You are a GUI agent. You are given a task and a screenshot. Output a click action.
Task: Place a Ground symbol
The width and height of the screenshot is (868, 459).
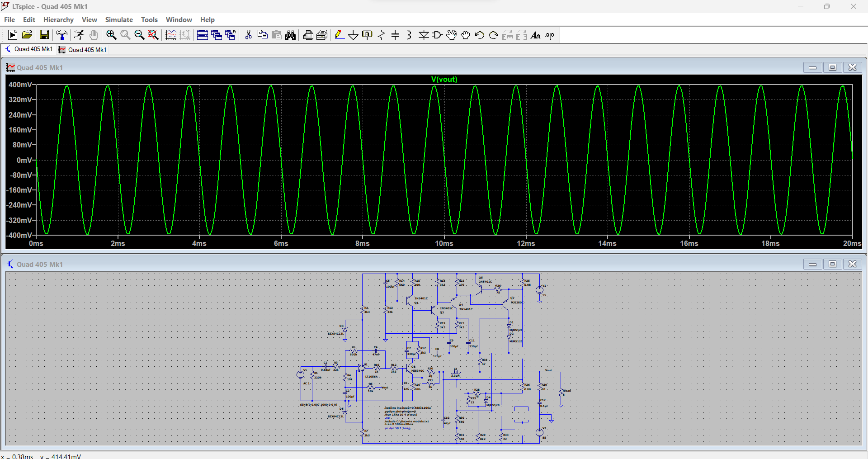354,35
